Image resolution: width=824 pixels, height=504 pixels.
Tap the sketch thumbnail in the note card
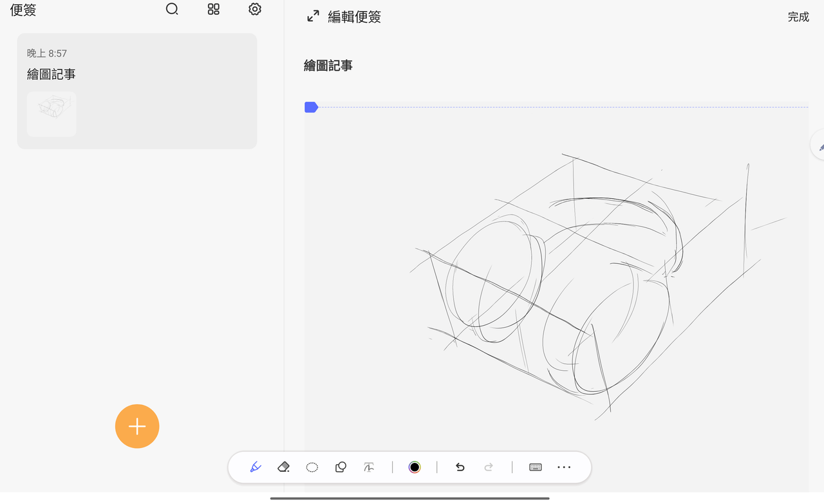(51, 114)
